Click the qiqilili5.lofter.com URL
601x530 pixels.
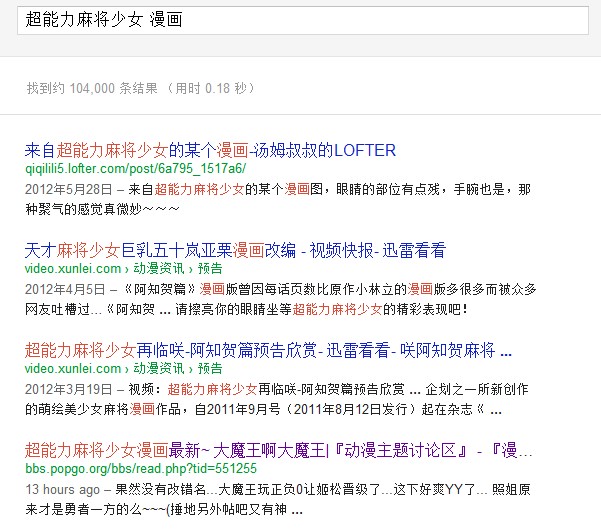135,168
